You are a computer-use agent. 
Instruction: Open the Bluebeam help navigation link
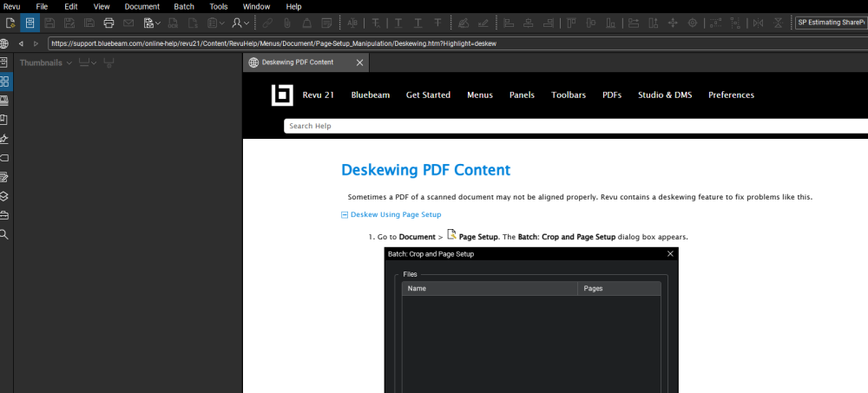[371, 95]
